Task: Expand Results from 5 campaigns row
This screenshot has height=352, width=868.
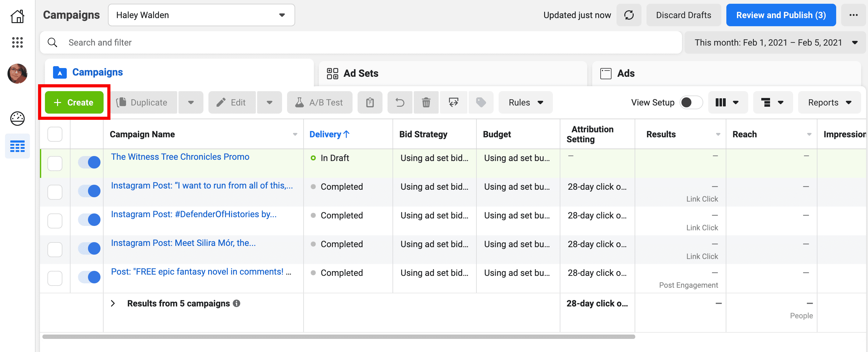Action: coord(113,303)
